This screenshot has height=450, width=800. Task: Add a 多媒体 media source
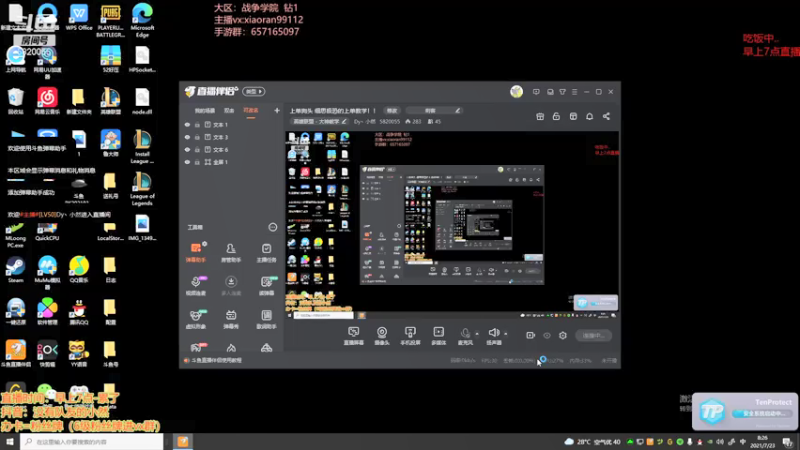coord(438,336)
